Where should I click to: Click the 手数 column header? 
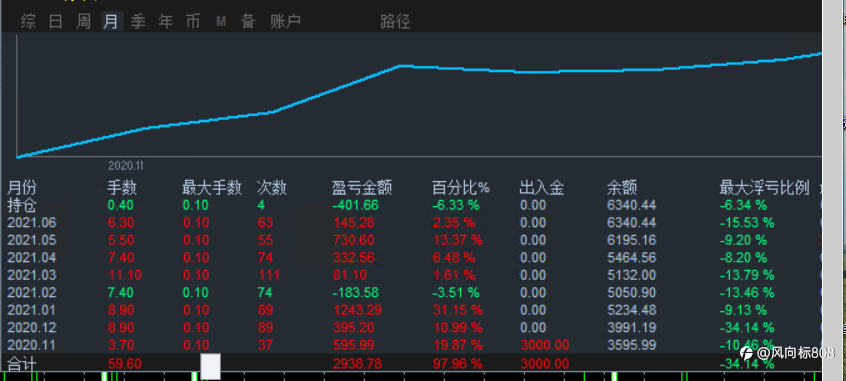[122, 188]
